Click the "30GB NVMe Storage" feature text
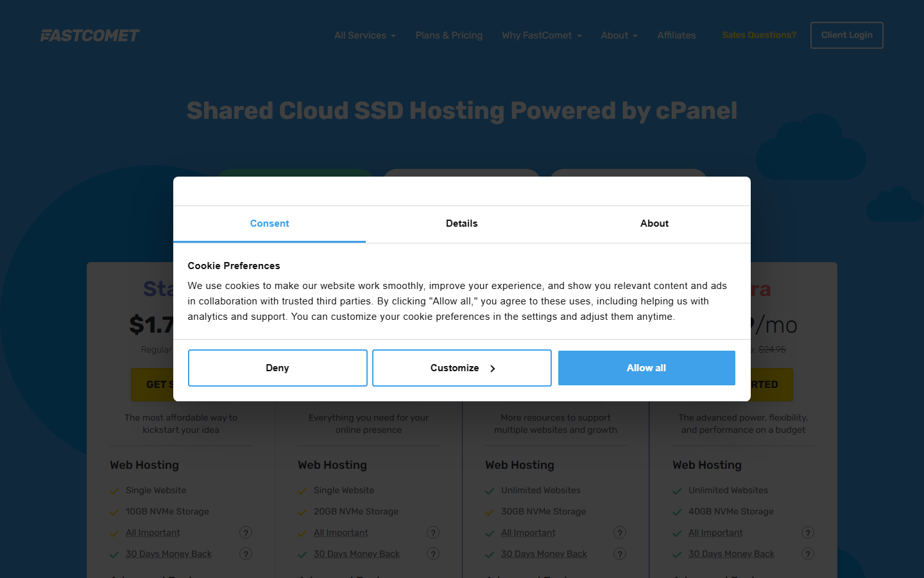This screenshot has height=578, width=924. coord(543,511)
